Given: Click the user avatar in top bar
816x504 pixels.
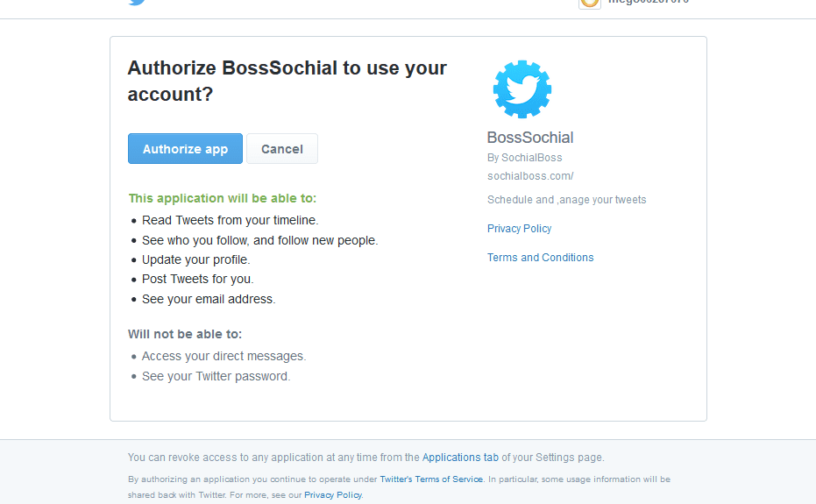Looking at the screenshot, I should 590,3.
